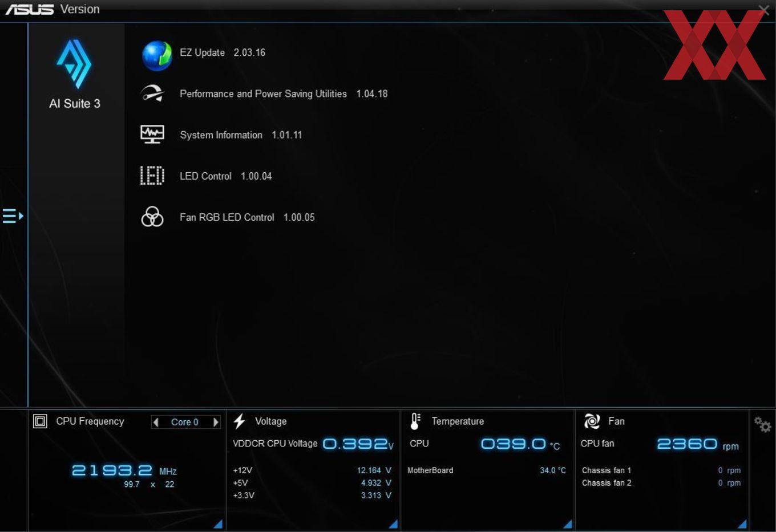Click the EZ Update 2.03.16 entry
Image resolution: width=776 pixels, height=532 pixels.
click(x=223, y=52)
